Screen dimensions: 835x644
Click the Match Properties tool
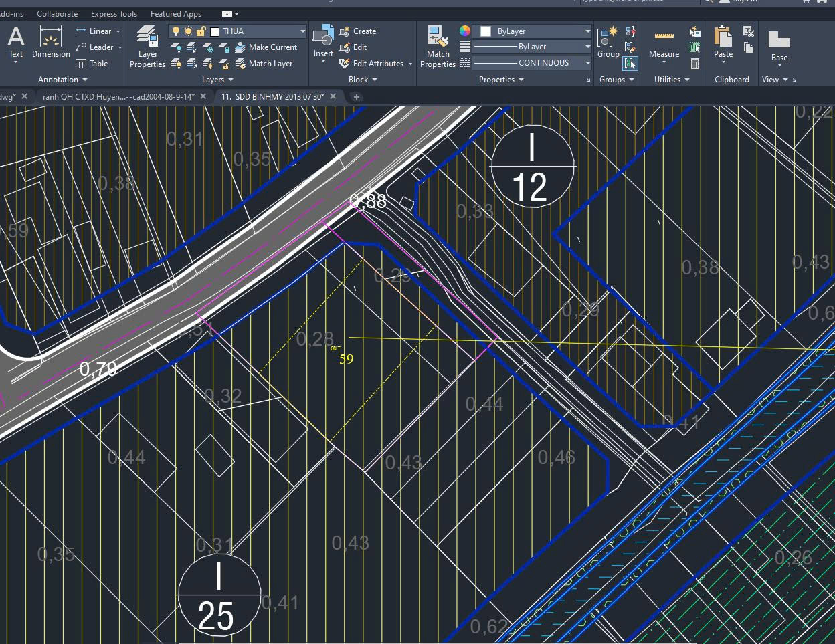tap(438, 46)
